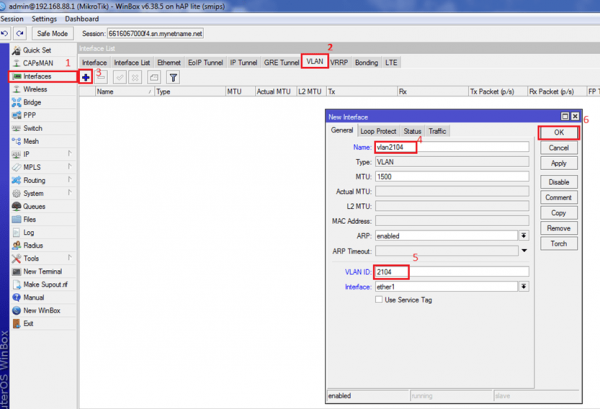This screenshot has height=409, width=600.
Task: Open the Session menu
Action: [12, 19]
